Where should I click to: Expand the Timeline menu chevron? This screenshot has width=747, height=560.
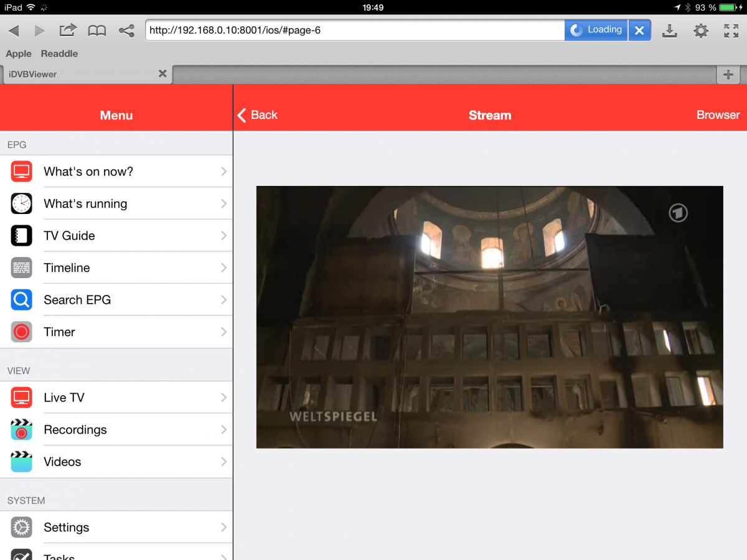(x=223, y=268)
